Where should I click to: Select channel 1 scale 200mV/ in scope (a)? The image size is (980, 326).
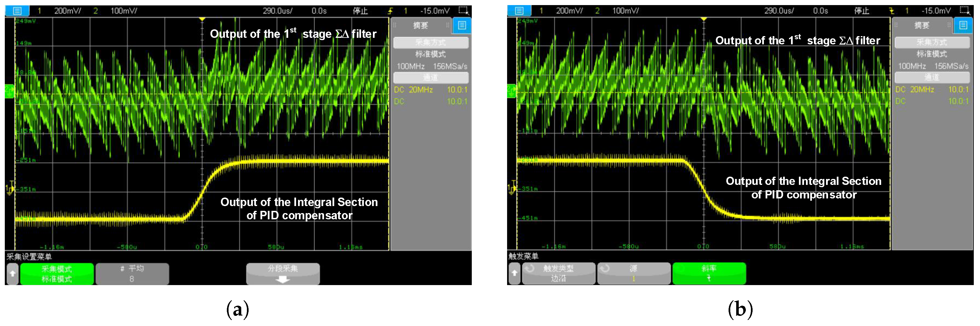pos(67,11)
